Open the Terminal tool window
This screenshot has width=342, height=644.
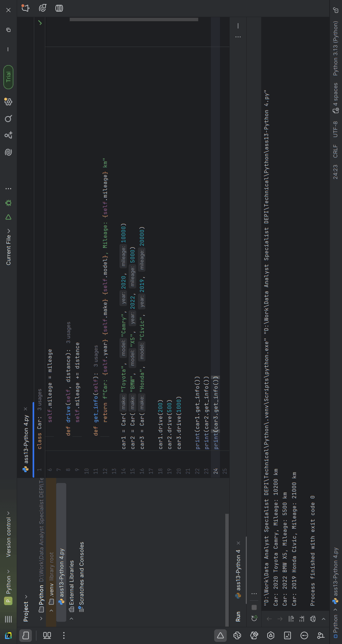pos(287,635)
